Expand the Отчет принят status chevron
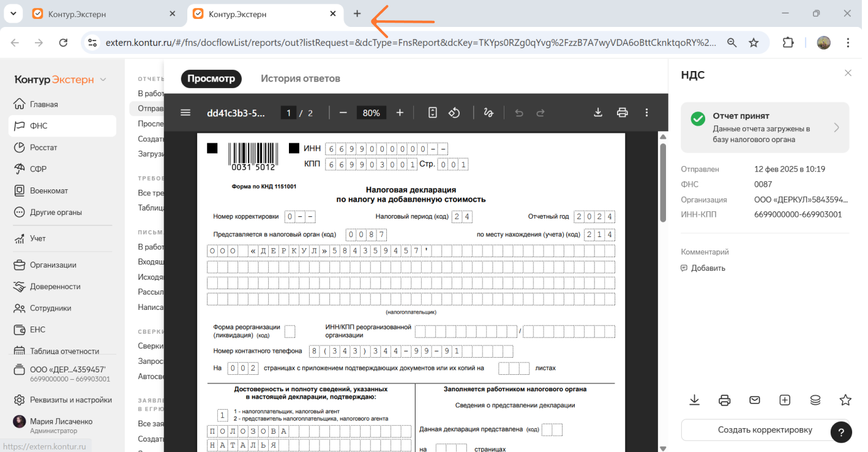Screen dimensions: 868x452 tap(836, 127)
